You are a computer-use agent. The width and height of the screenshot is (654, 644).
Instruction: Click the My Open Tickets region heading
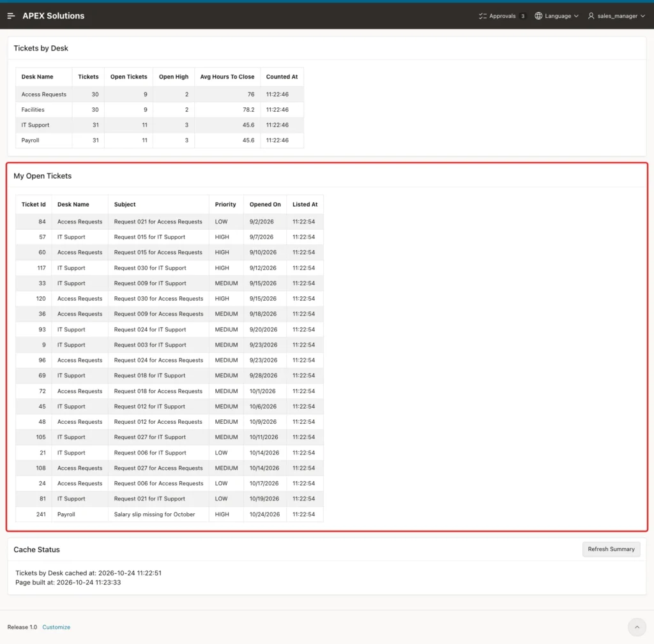click(x=43, y=176)
